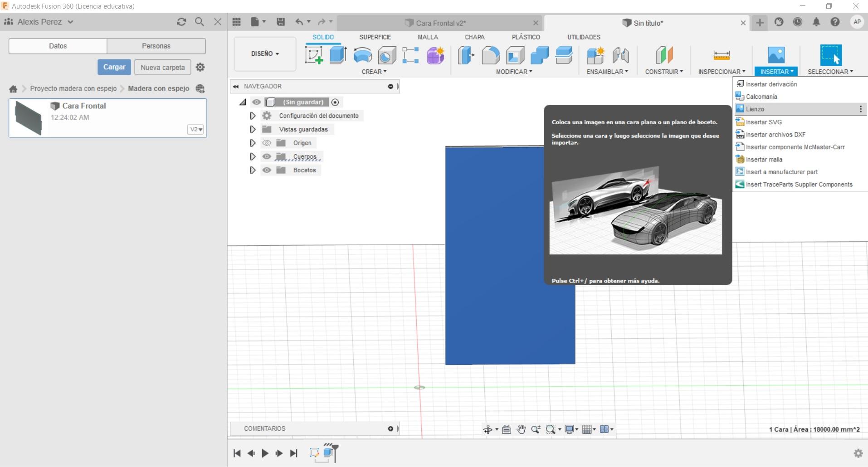Click the Select tool icon
Image resolution: width=868 pixels, height=467 pixels.
(831, 55)
